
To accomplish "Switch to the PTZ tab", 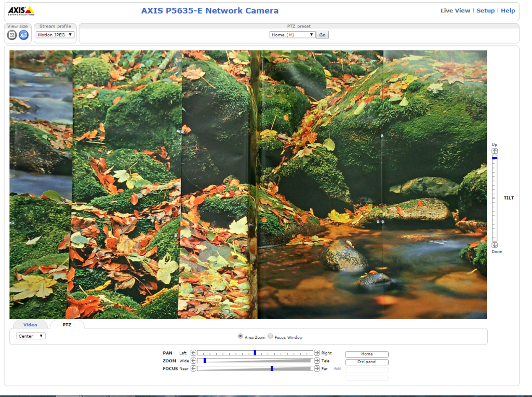I will coord(67,324).
